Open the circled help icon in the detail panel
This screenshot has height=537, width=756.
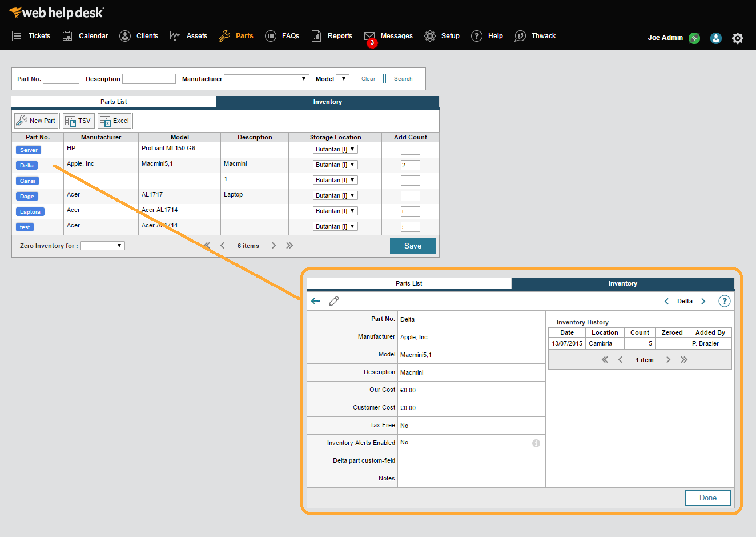[x=725, y=301]
